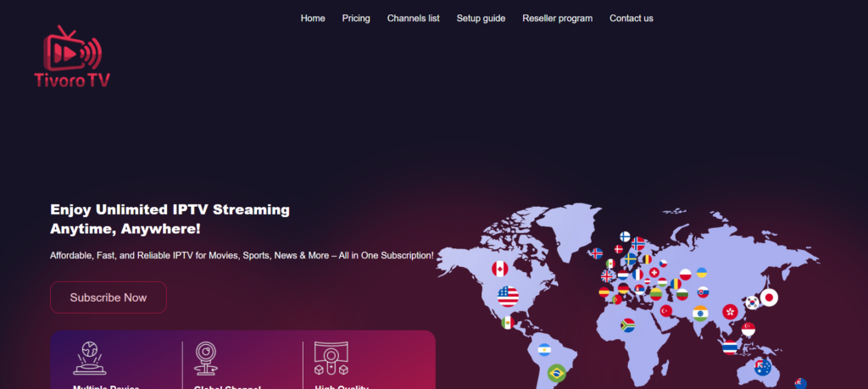
Task: Click the 'Affordable, Fast, and Reliable IPTV' tagline
Action: coord(242,256)
